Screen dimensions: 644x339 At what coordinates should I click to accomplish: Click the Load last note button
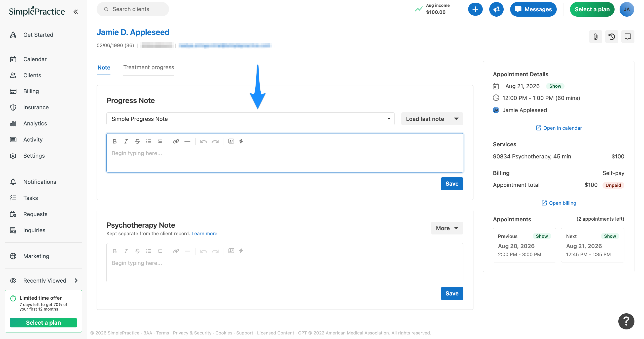425,119
